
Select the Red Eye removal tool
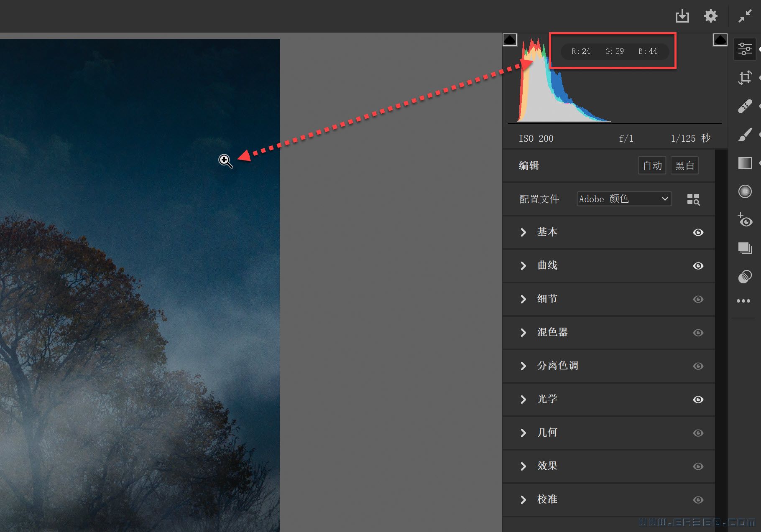(x=745, y=220)
